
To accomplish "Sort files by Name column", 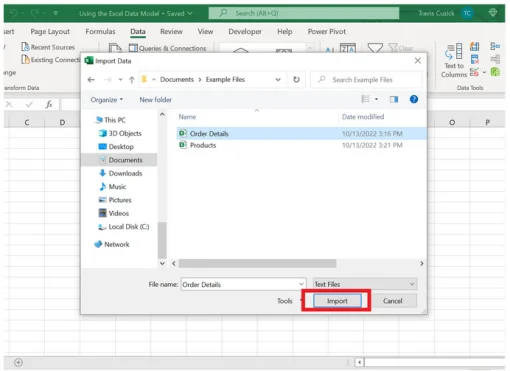I will [187, 117].
